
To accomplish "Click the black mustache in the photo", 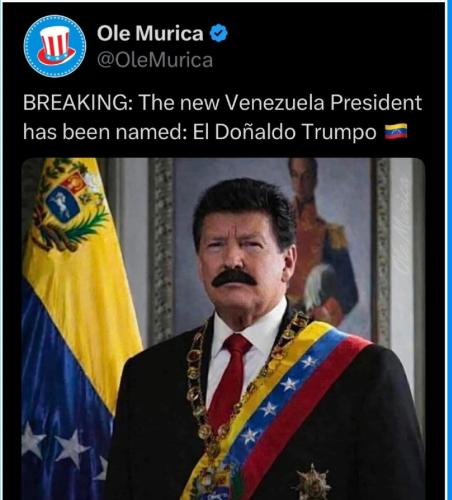I will tap(234, 277).
